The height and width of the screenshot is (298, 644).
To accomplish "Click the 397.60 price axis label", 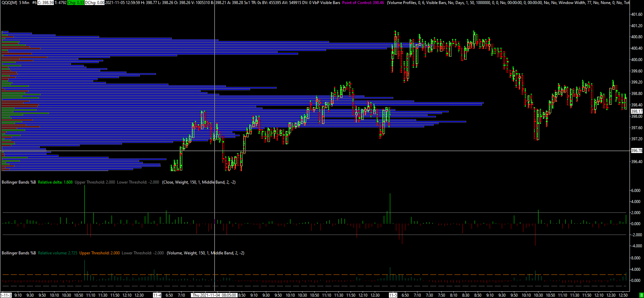I will (637, 128).
